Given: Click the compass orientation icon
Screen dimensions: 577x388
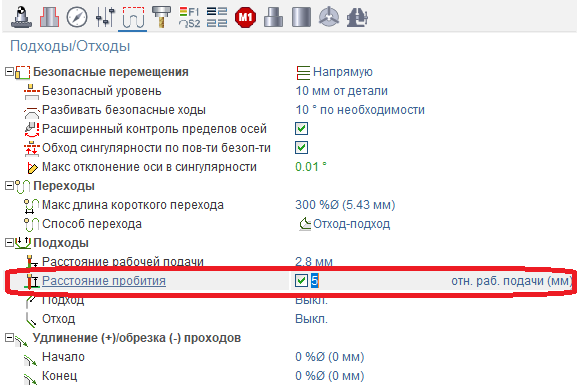Looking at the screenshot, I should click(x=77, y=17).
